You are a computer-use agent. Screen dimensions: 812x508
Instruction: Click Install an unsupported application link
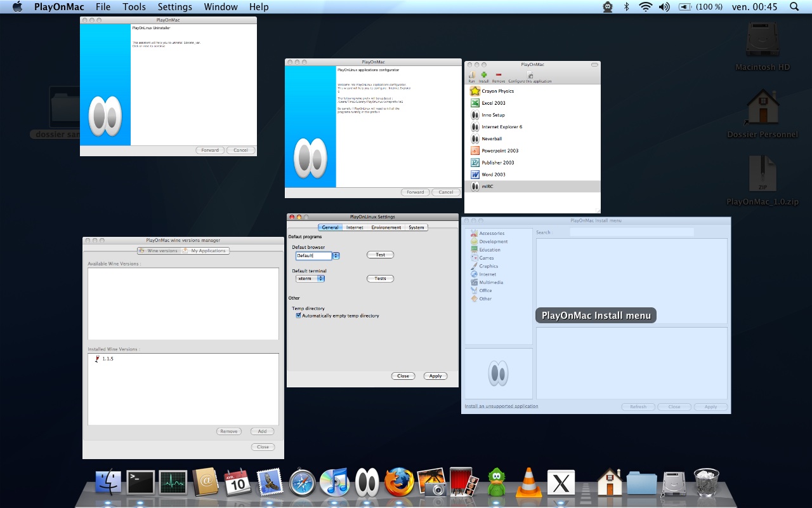click(x=501, y=406)
